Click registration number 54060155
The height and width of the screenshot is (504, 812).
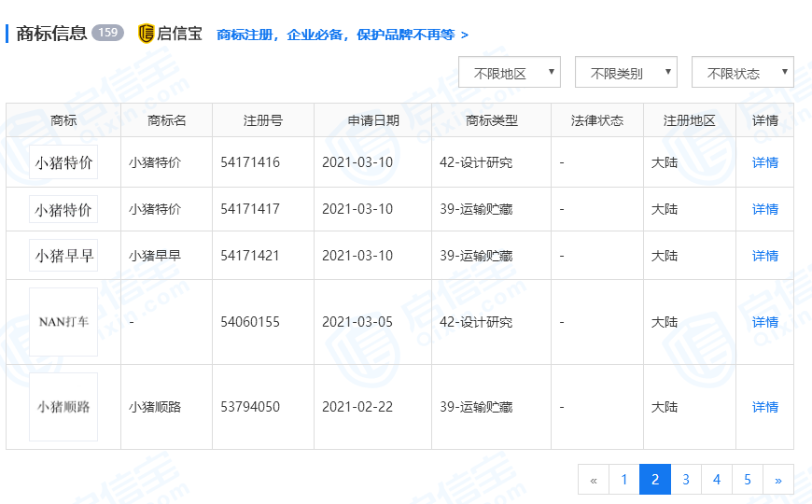click(250, 322)
